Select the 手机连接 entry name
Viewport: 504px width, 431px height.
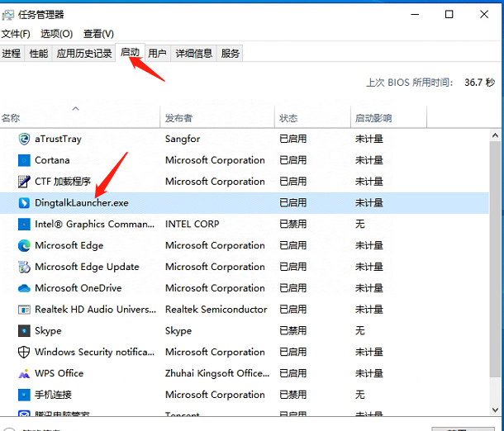[53, 395]
